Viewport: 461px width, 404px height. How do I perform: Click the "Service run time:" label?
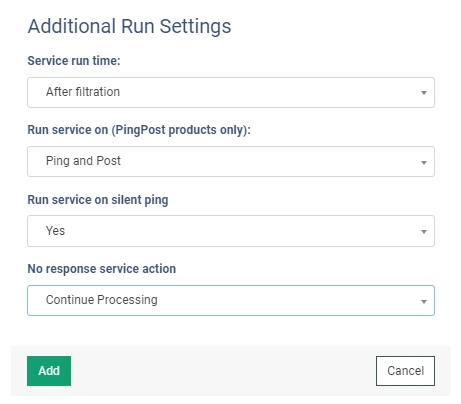tap(74, 61)
